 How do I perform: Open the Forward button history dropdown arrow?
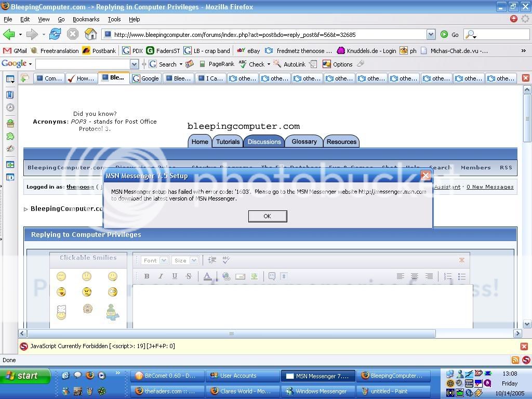44,35
